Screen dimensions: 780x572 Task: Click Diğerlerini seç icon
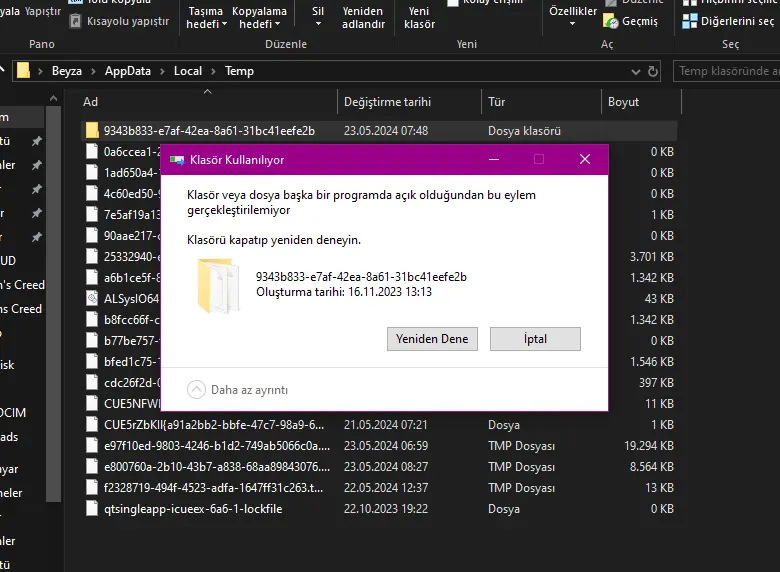pyautogui.click(x=689, y=21)
